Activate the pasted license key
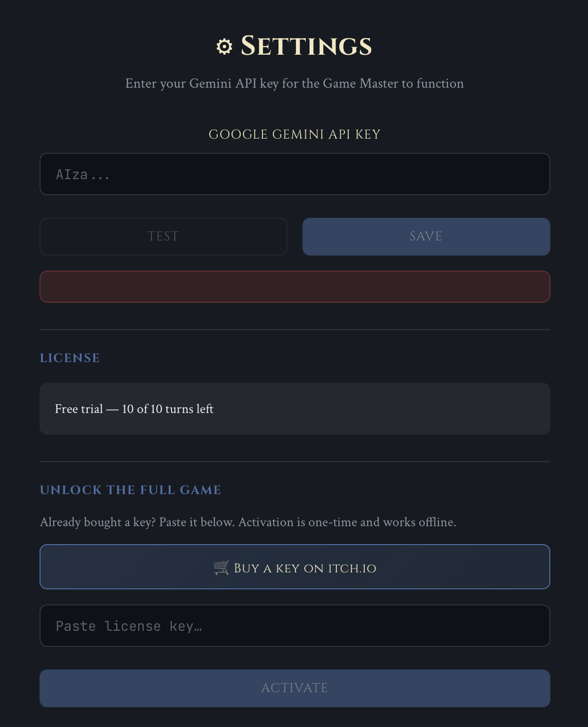Screen dimensions: 588x727 [295, 688]
